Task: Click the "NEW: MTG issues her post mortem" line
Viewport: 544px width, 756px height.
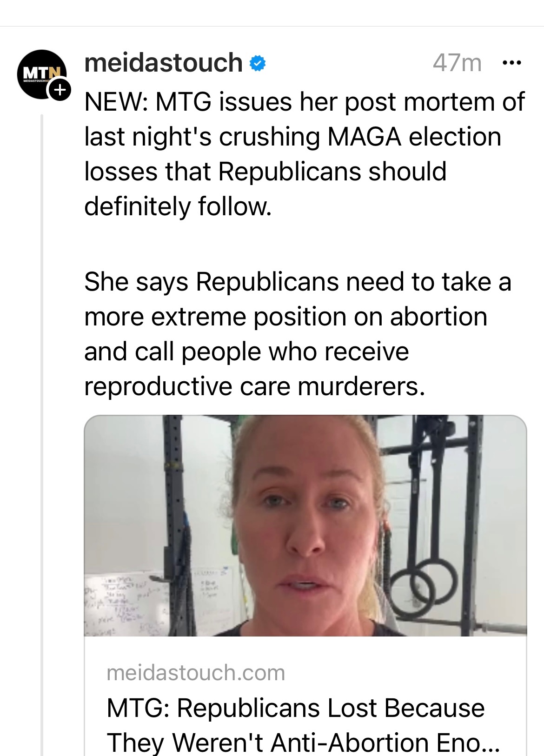Action: 305,102
